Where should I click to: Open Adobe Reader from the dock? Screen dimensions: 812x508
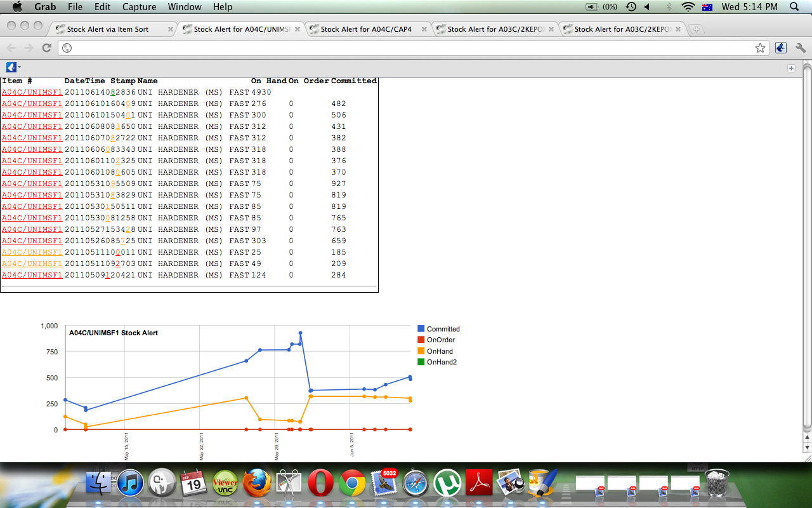(479, 483)
